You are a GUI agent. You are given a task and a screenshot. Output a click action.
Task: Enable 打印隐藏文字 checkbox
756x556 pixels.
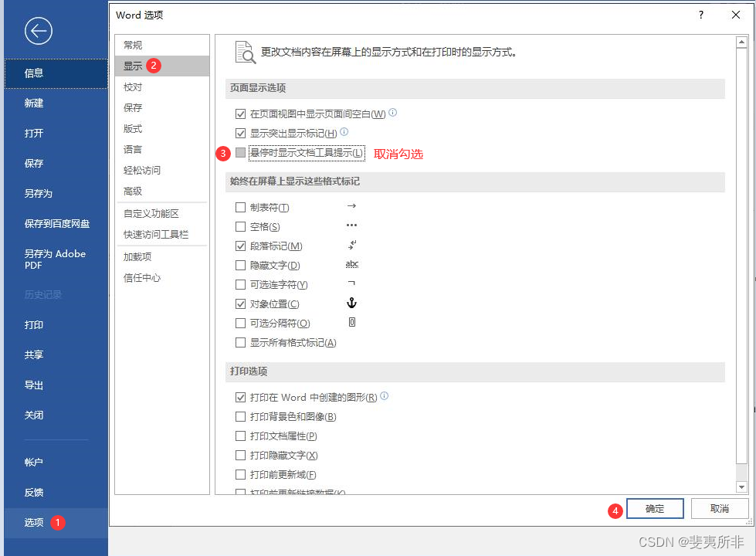click(240, 455)
